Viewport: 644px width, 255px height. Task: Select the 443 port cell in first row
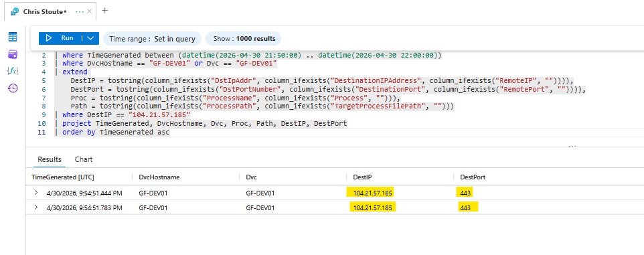[x=465, y=193]
